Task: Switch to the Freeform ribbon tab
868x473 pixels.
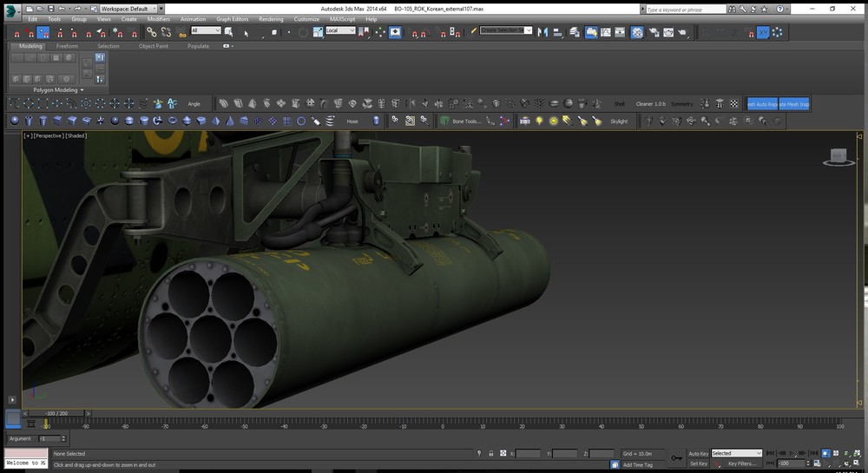Action: point(67,46)
